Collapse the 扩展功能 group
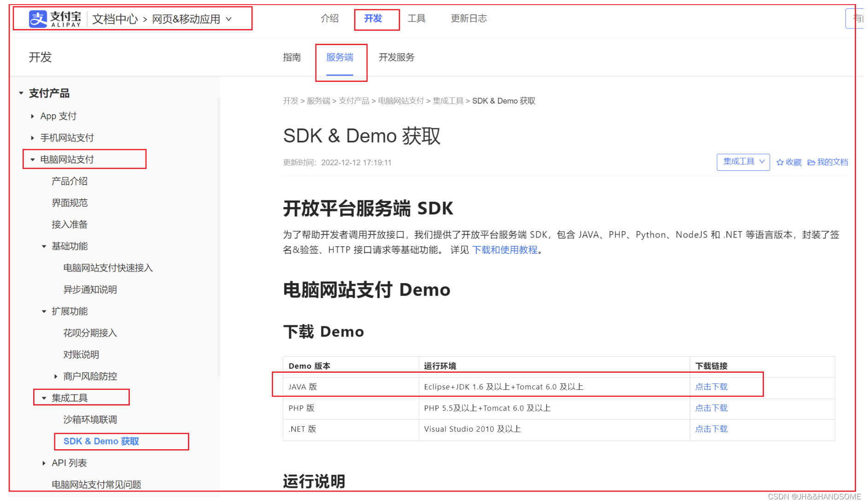Screen dimensions: 868x504 tap(44, 311)
